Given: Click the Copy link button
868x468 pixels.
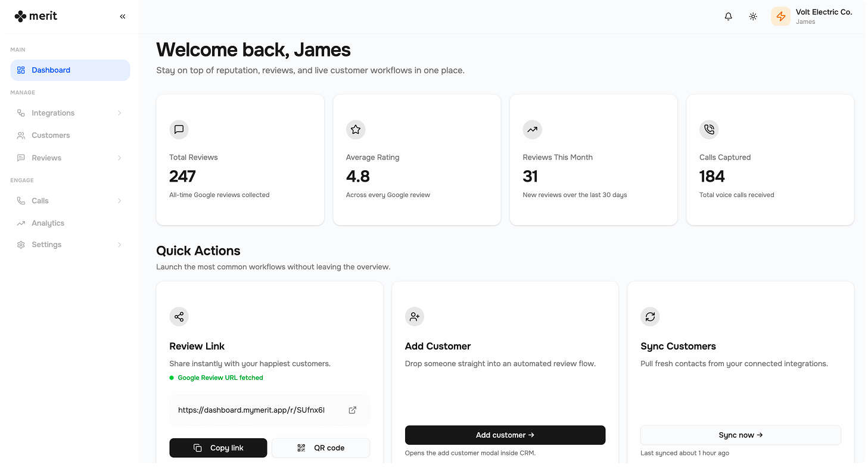Looking at the screenshot, I should pyautogui.click(x=218, y=448).
